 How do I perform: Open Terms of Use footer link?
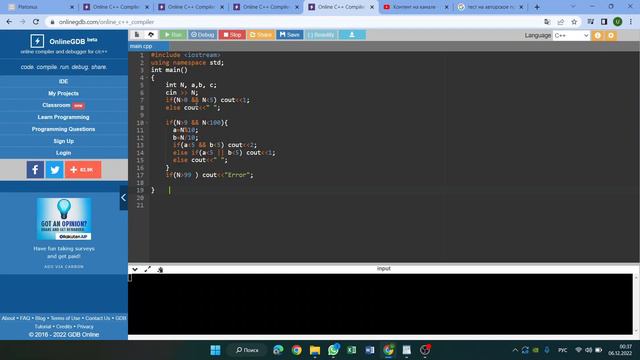coord(65,318)
